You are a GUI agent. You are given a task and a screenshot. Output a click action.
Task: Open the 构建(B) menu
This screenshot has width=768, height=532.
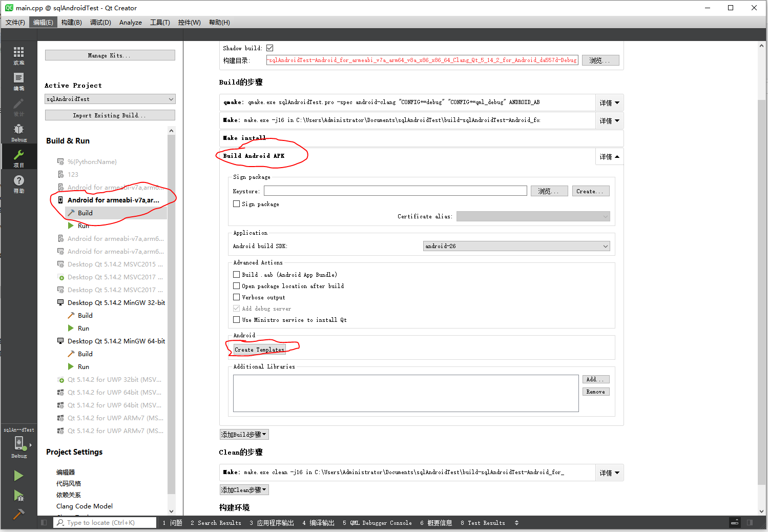[x=71, y=23]
